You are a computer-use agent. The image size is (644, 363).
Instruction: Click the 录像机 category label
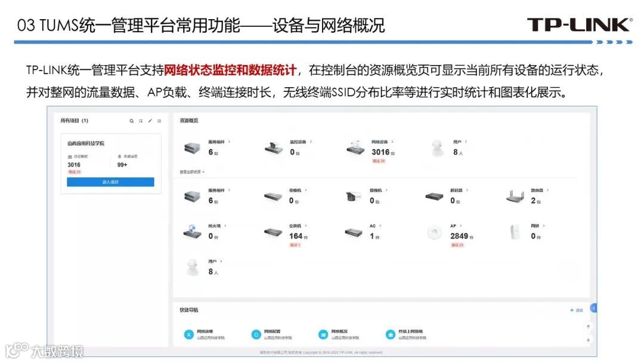tap(295, 190)
